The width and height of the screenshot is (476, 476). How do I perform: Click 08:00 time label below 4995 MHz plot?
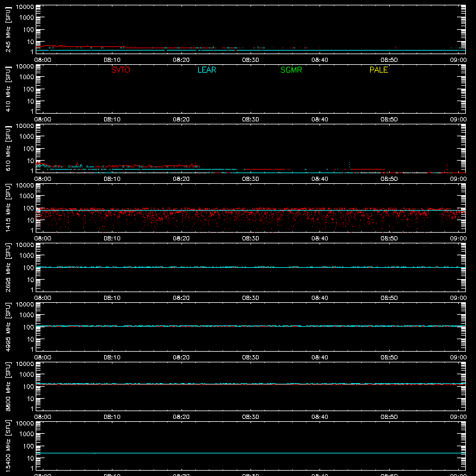43,358
